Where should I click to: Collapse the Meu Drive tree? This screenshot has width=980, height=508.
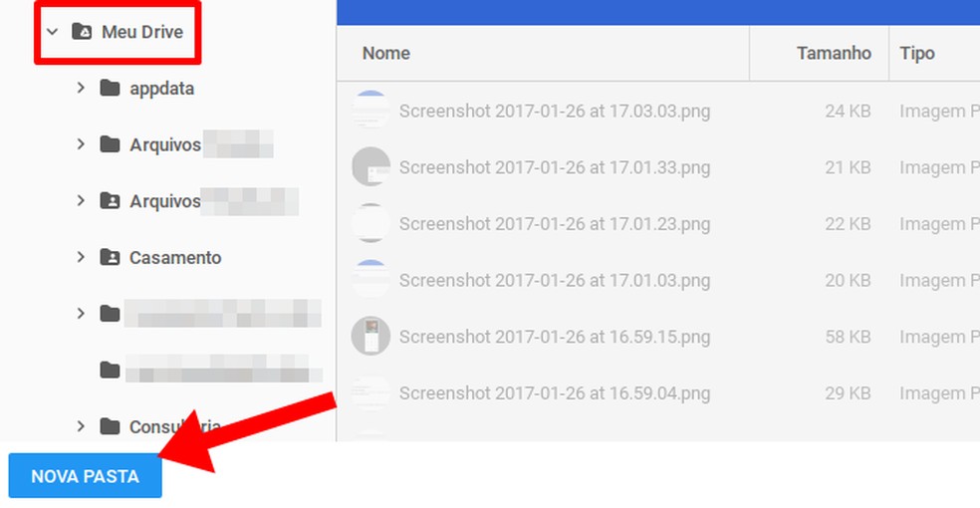click(53, 32)
